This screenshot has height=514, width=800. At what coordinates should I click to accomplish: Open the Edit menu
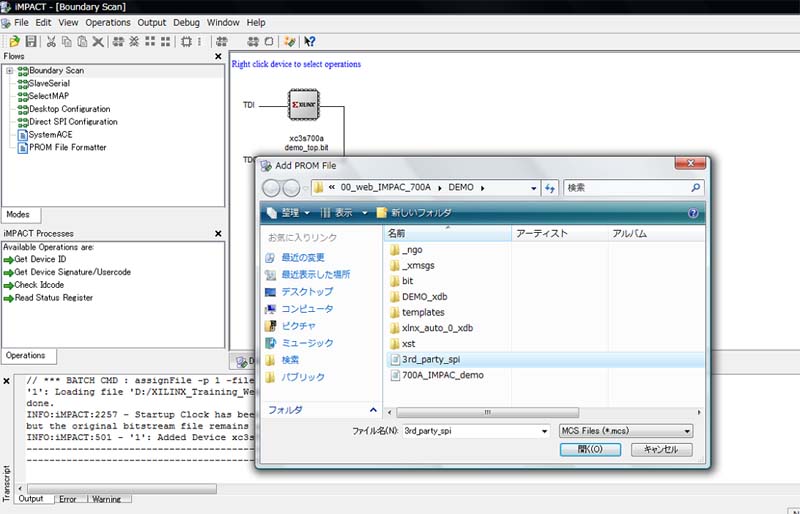click(x=43, y=22)
